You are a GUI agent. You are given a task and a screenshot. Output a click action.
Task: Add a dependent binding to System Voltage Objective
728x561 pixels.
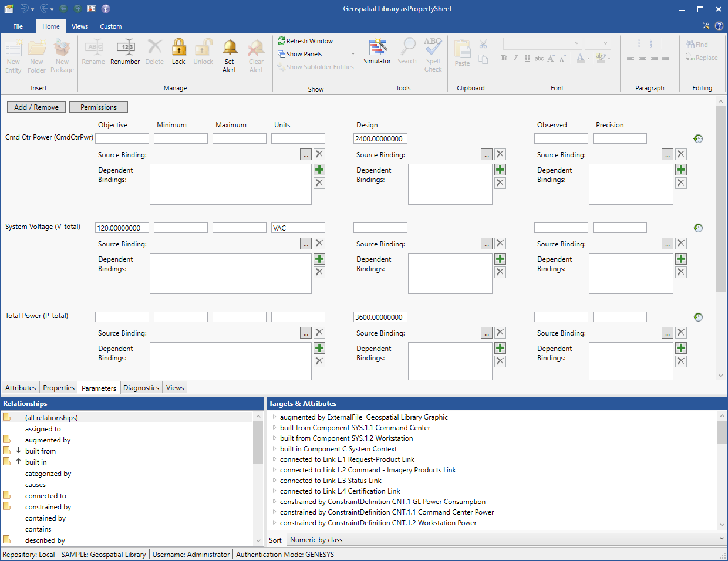[319, 259]
